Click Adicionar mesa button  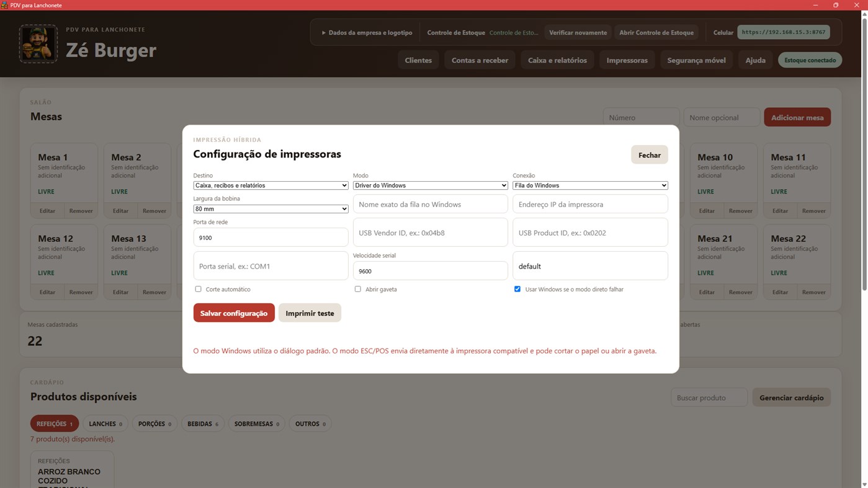click(797, 117)
